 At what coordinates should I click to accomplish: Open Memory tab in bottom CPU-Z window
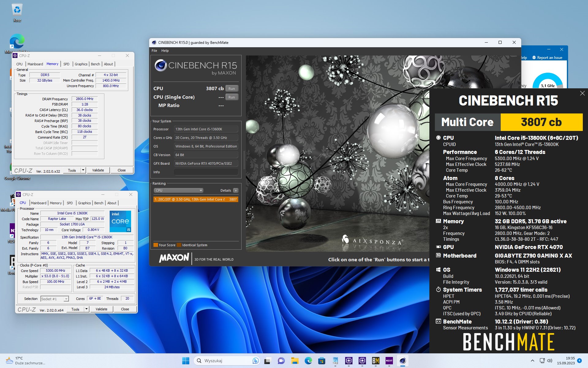pyautogui.click(x=56, y=203)
